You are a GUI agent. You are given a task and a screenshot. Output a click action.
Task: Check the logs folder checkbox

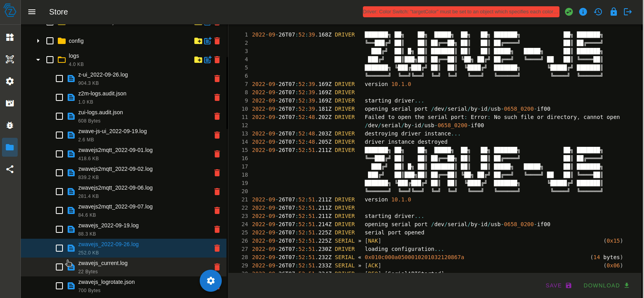click(x=50, y=60)
